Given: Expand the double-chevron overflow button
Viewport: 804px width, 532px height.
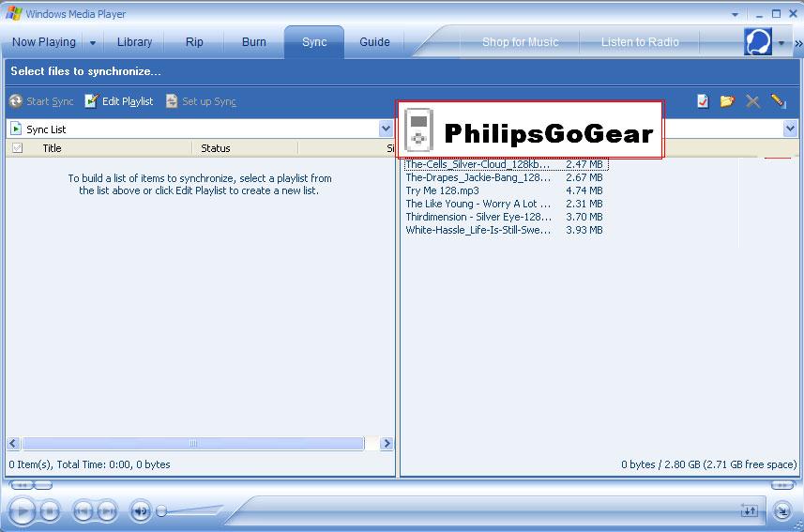Looking at the screenshot, I should [x=797, y=43].
